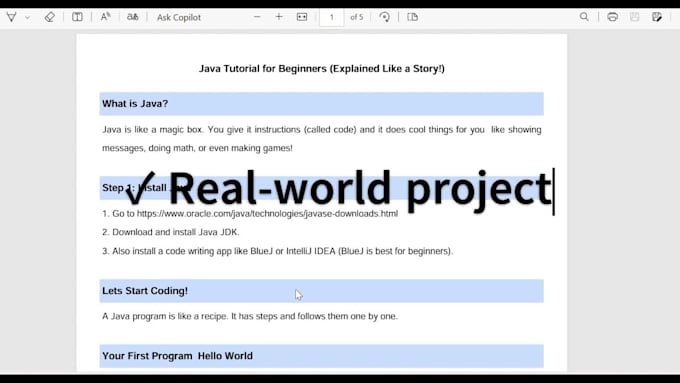
Task: Click the "Lets Start Coding!" heading
Action: (x=145, y=291)
